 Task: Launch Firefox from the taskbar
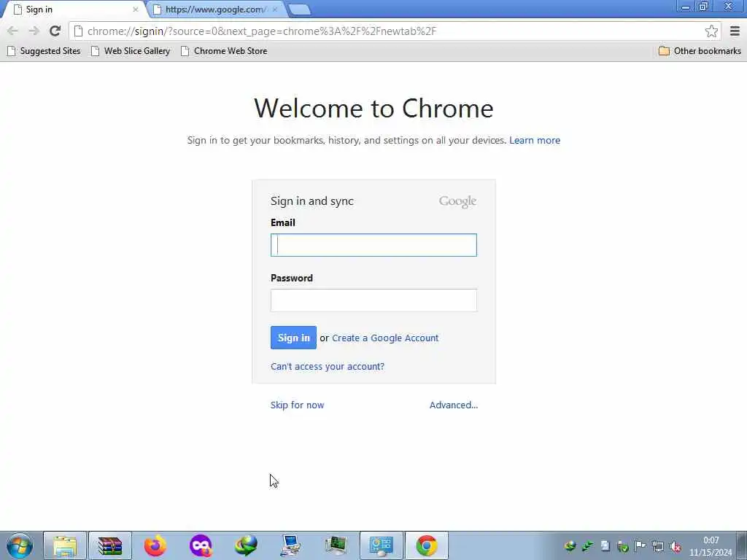155,545
